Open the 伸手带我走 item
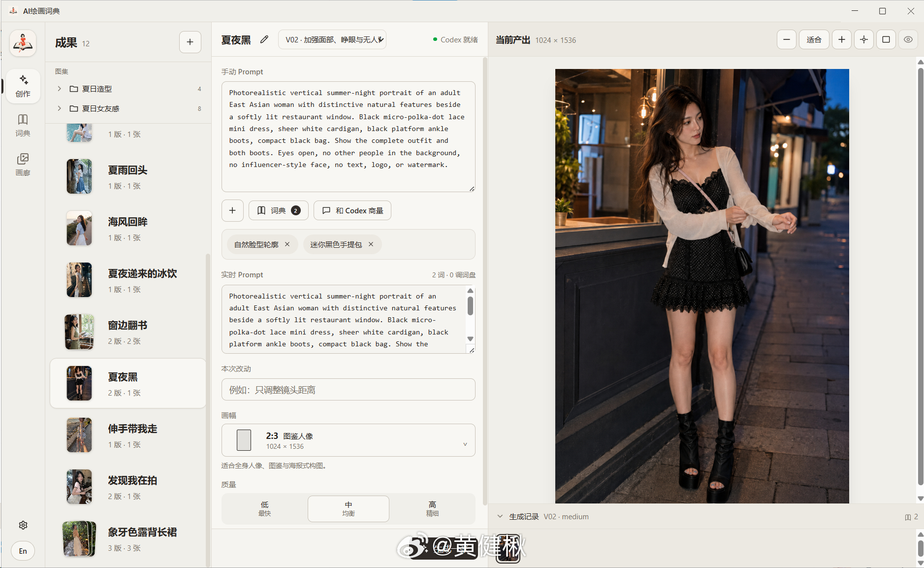This screenshot has width=924, height=568. (128, 435)
